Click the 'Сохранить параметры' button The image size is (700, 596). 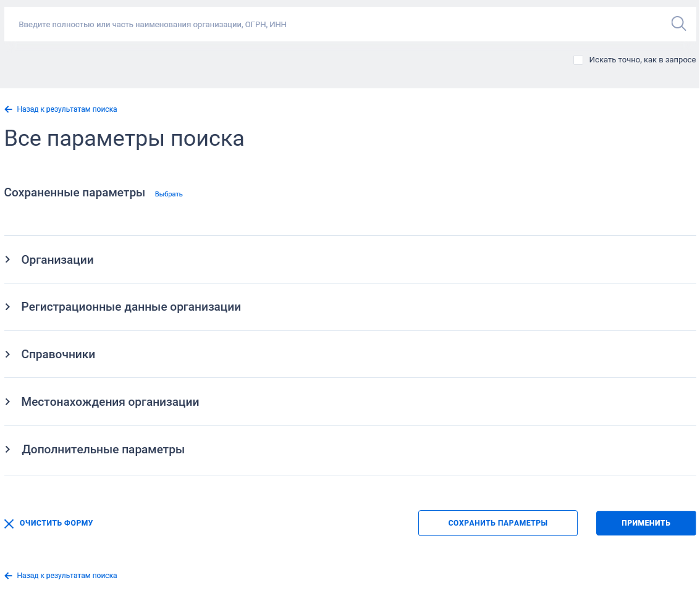point(498,523)
